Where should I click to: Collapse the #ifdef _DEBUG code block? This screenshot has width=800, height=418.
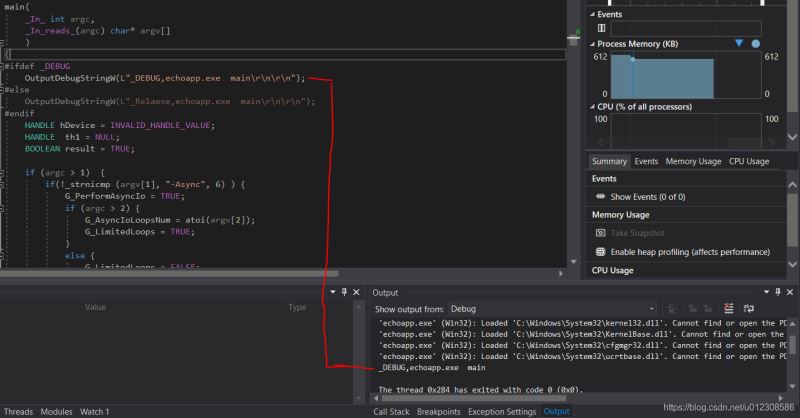click(x=3, y=66)
